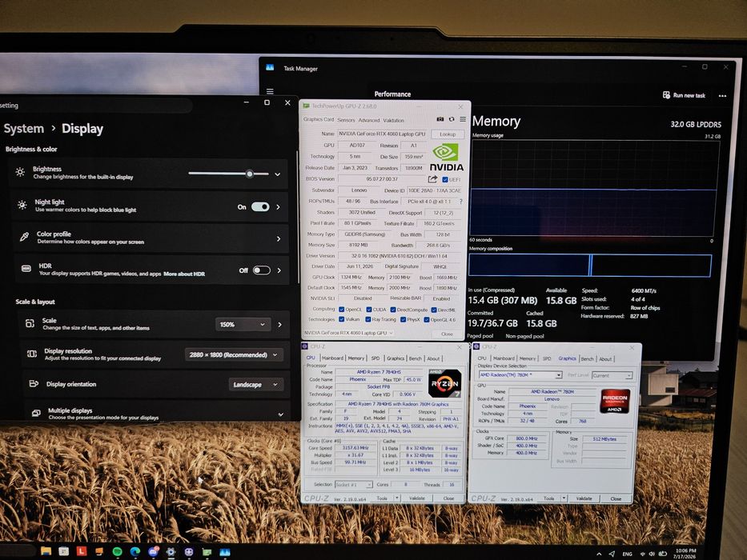Click the Night light icon in Settings
Viewport: 747px width, 560px height.
(22, 206)
